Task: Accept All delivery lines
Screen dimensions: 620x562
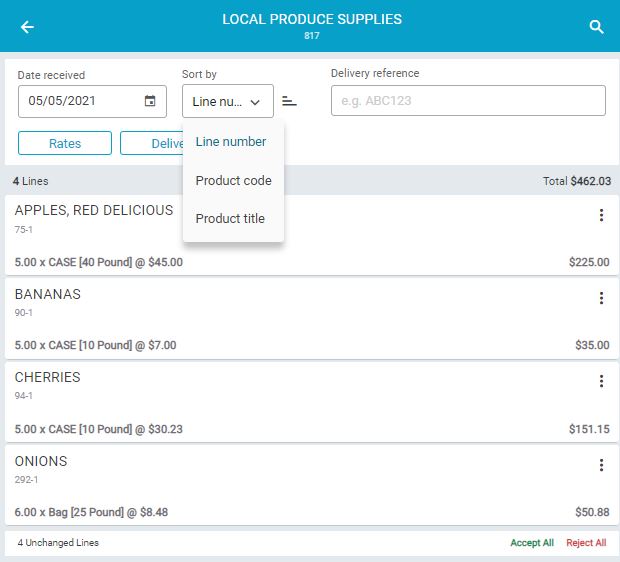Action: [532, 543]
